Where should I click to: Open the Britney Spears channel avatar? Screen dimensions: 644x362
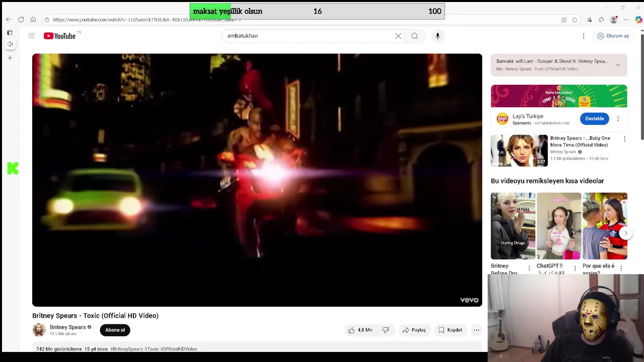coord(39,330)
